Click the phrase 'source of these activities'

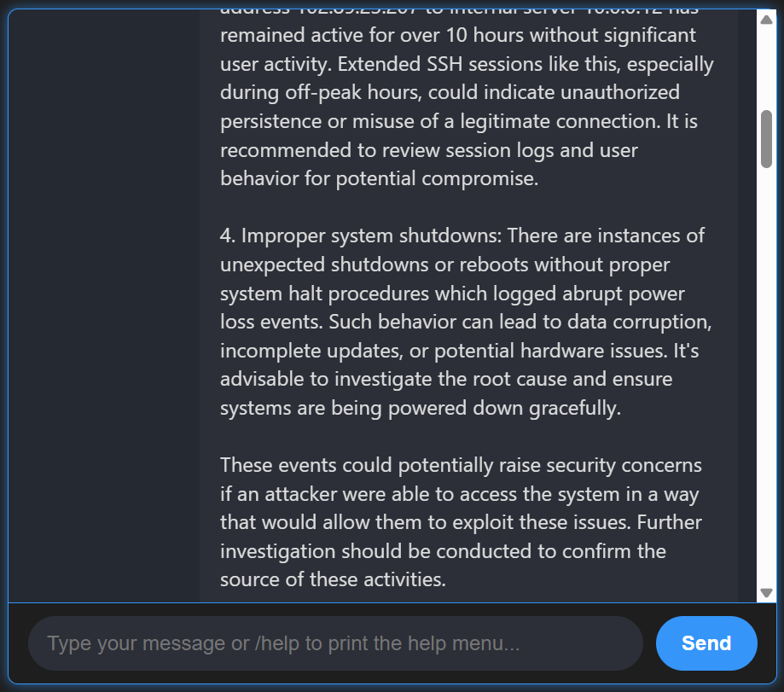333,579
